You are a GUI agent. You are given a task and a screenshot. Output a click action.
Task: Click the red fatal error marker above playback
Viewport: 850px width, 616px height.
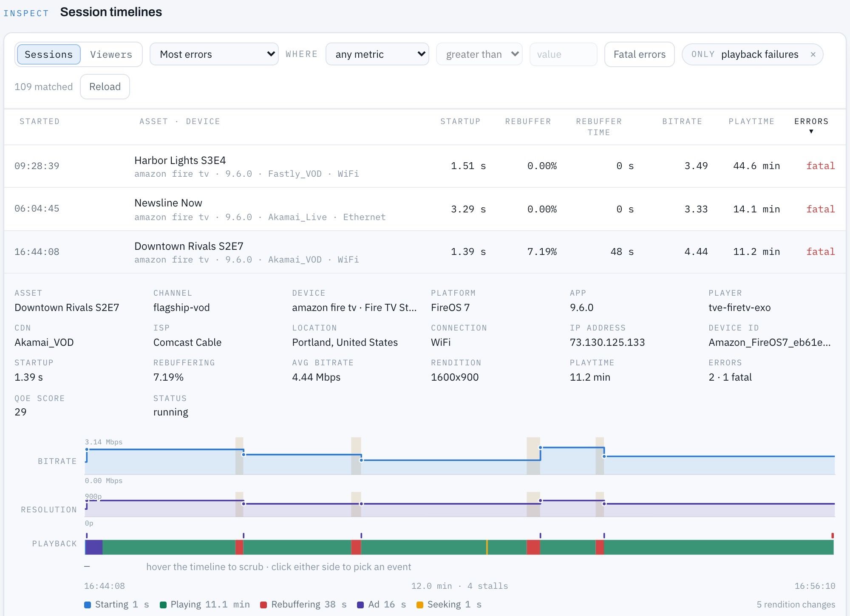point(833,535)
